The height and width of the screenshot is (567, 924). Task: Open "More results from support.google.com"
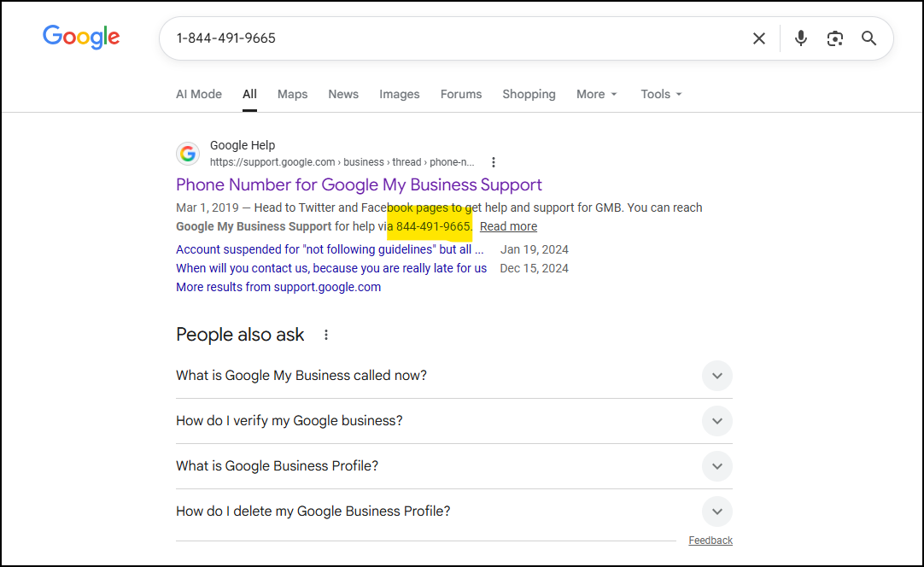point(278,287)
